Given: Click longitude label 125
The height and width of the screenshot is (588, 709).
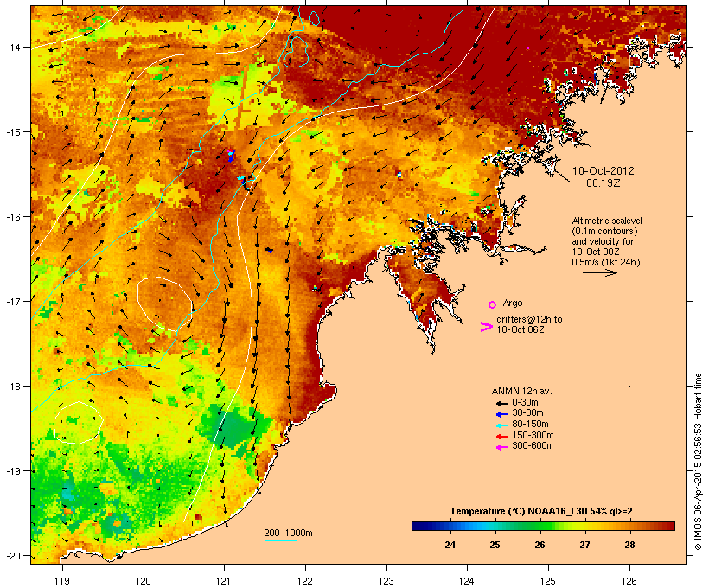Looking at the screenshot, I should (548, 581).
